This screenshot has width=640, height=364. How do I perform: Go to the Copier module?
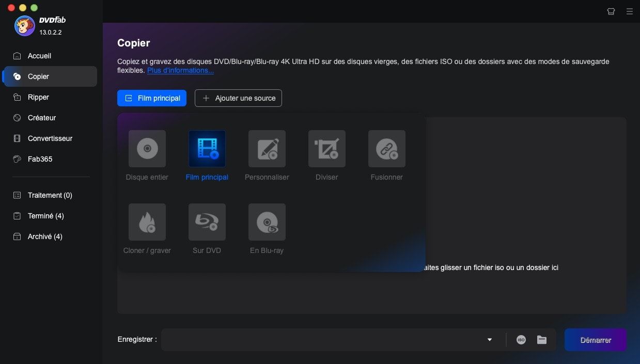(x=50, y=76)
